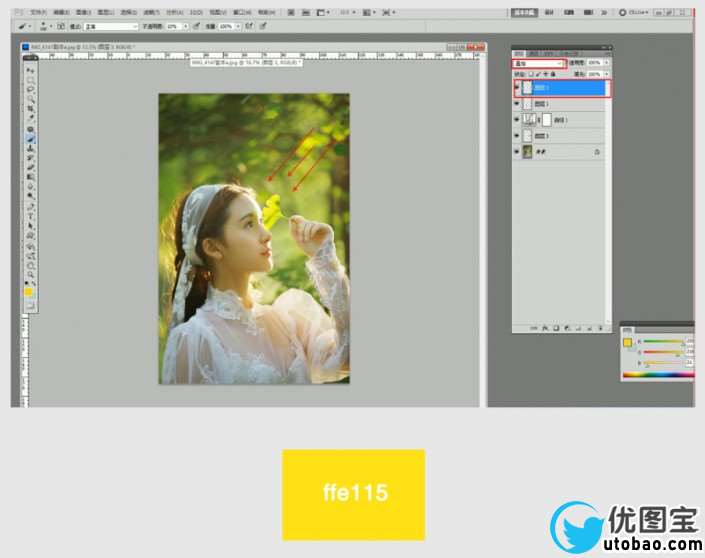Screen dimensions: 705x558
Task: Select the Move tool in the toolbox
Action: 30,71
